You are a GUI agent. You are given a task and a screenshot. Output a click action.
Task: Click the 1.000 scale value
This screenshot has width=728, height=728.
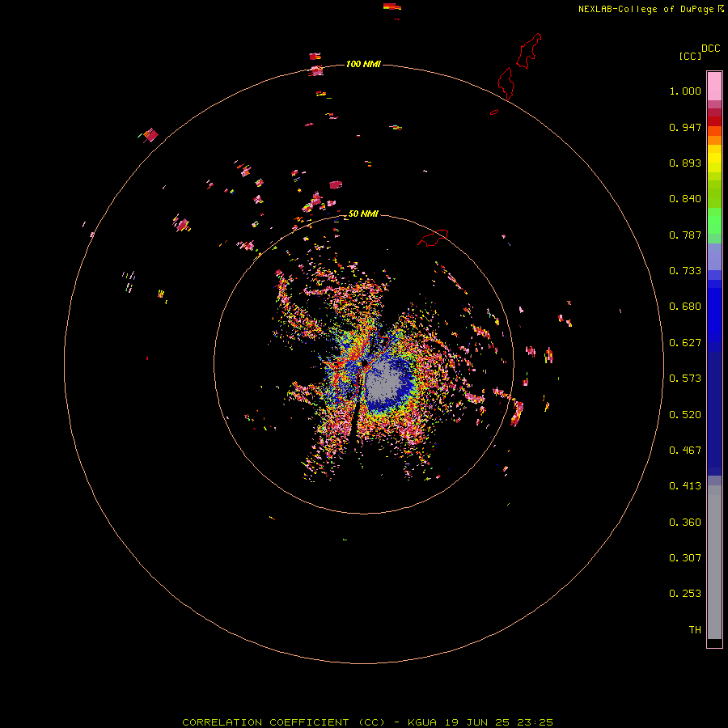coord(685,91)
